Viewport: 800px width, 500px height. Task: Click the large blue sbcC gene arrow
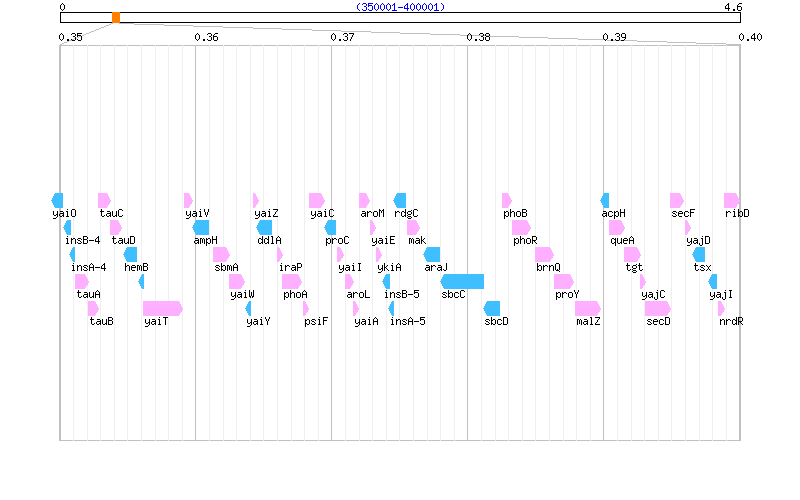point(462,281)
